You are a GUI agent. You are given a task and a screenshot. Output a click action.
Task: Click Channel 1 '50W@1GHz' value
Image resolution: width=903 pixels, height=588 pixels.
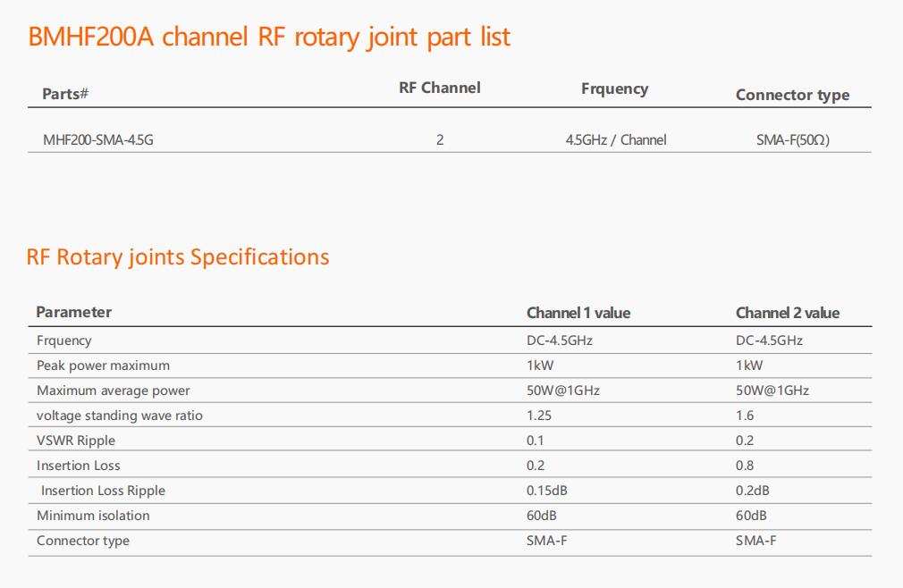(x=563, y=391)
